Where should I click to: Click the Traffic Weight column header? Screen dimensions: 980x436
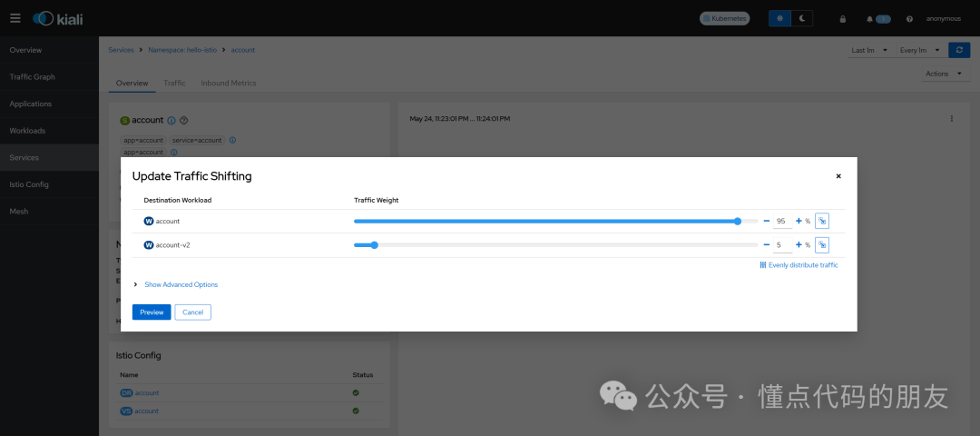click(377, 200)
